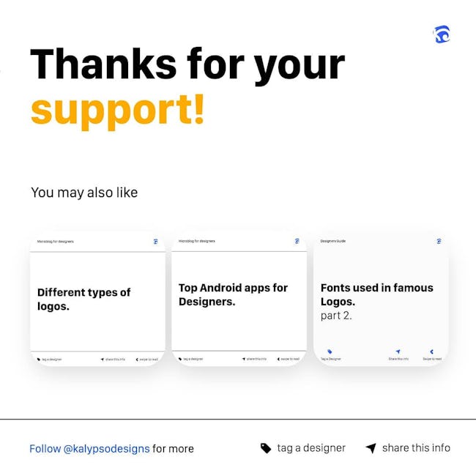Image resolution: width=476 pixels, height=476 pixels.
Task: Click the blue swipe chevron in Fonts card
Action: (x=431, y=352)
